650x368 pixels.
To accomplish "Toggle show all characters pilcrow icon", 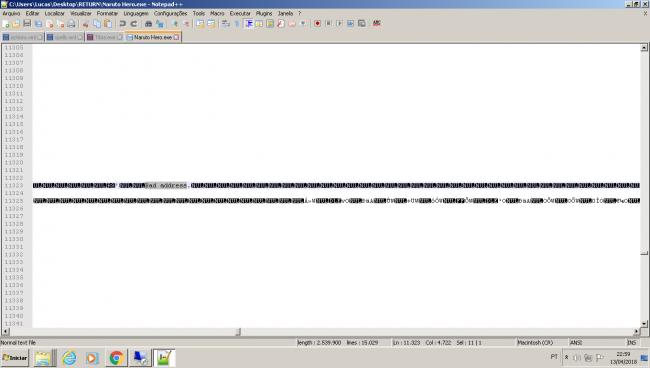I will [x=237, y=24].
